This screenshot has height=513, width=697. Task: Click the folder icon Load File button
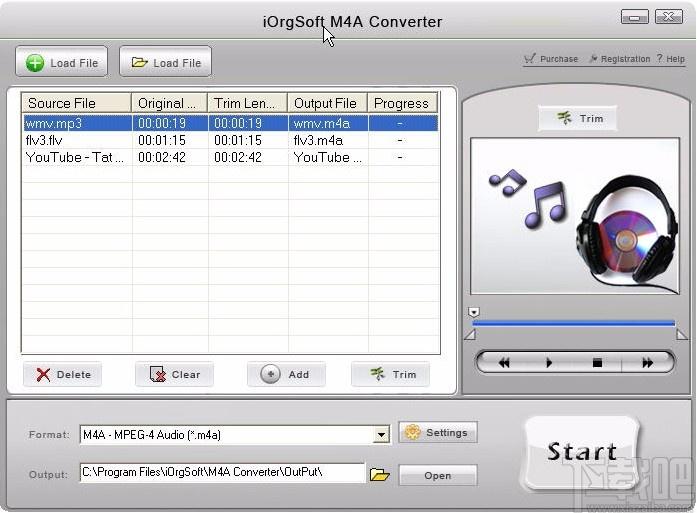point(165,62)
